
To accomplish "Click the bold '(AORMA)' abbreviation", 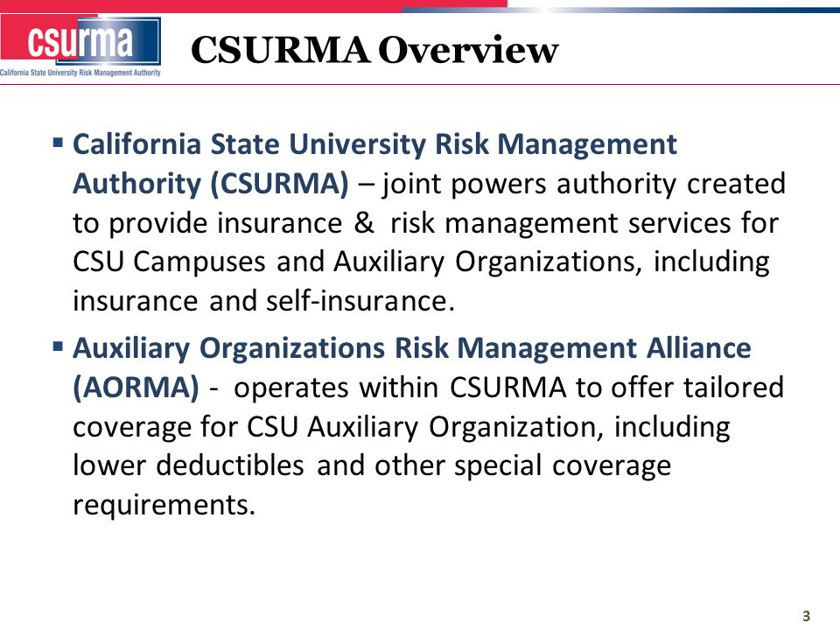I will tap(136, 388).
